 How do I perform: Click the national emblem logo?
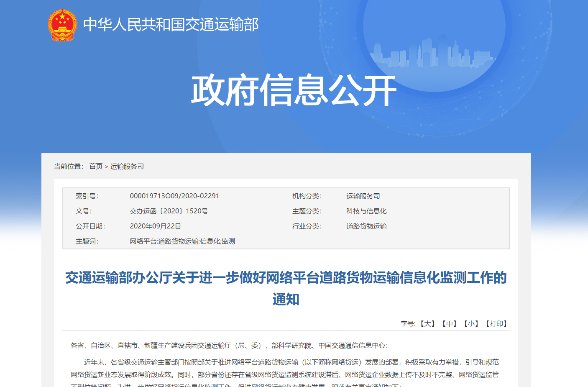[x=62, y=26]
